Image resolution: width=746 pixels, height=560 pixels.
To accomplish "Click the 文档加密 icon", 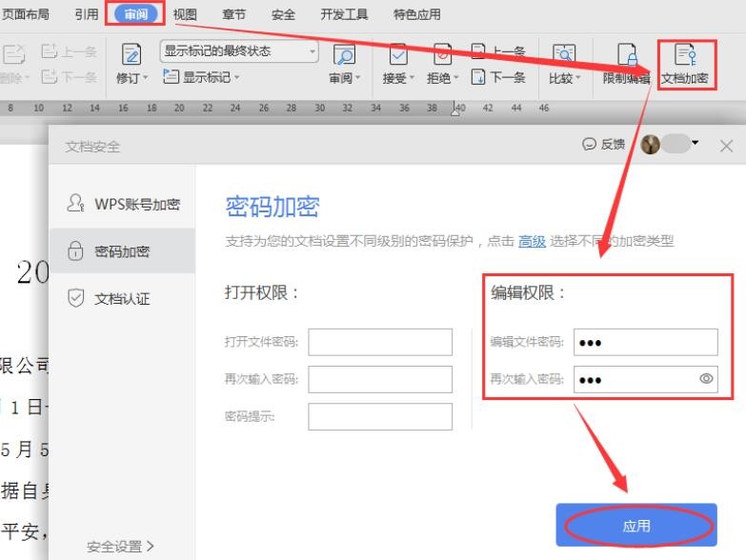I will 686,54.
